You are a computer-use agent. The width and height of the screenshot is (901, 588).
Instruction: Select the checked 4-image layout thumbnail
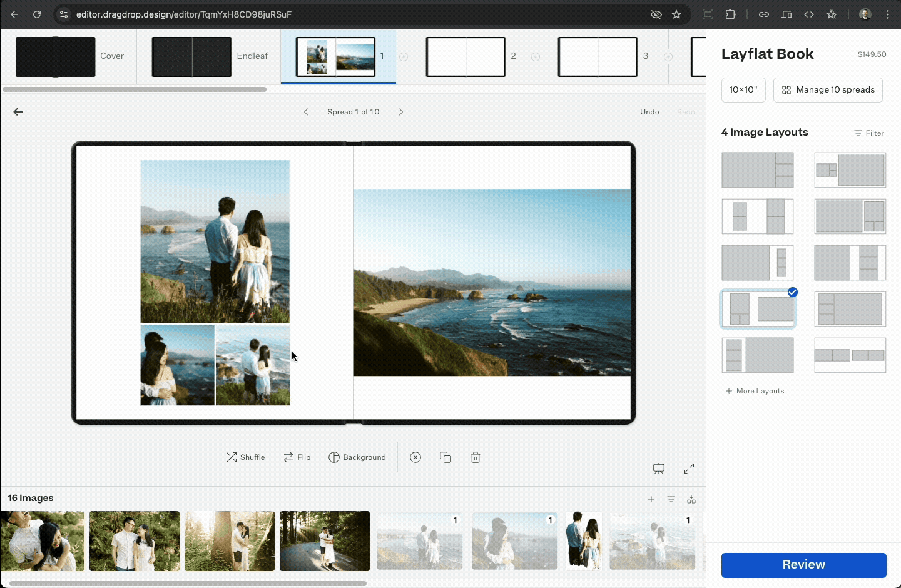[758, 309]
